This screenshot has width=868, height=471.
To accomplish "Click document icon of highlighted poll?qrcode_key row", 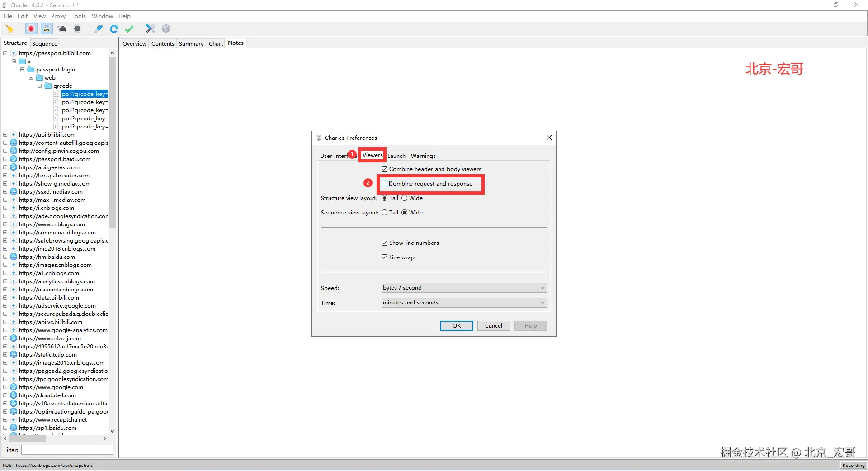I will click(57, 94).
